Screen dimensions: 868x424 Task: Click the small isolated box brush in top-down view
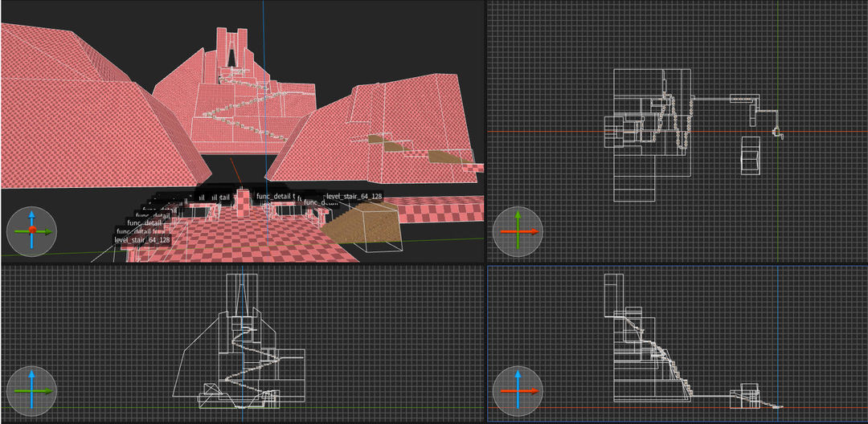(750, 154)
